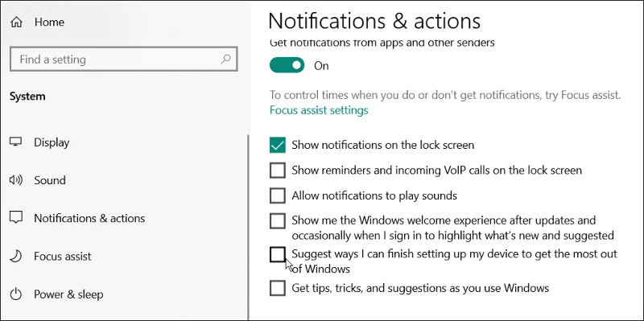This screenshot has width=644, height=321.
Task: Enable Allow notifications to play sounds
Action: (x=278, y=195)
